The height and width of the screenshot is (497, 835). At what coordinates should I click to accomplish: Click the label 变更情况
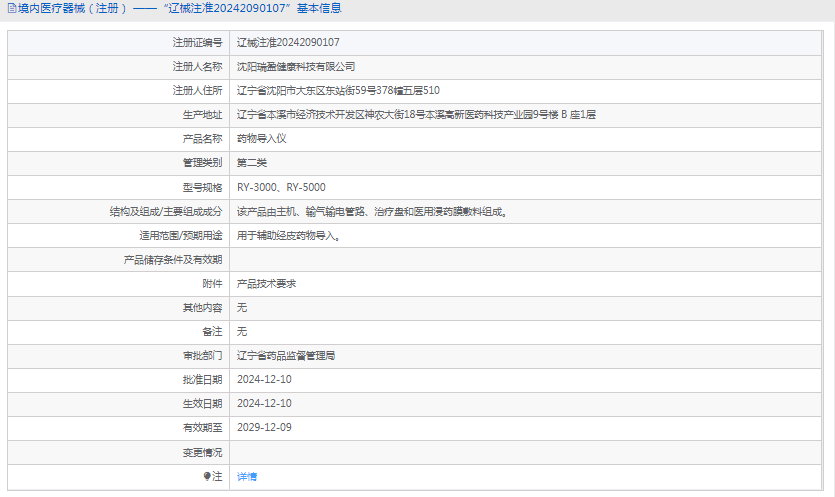tap(202, 453)
